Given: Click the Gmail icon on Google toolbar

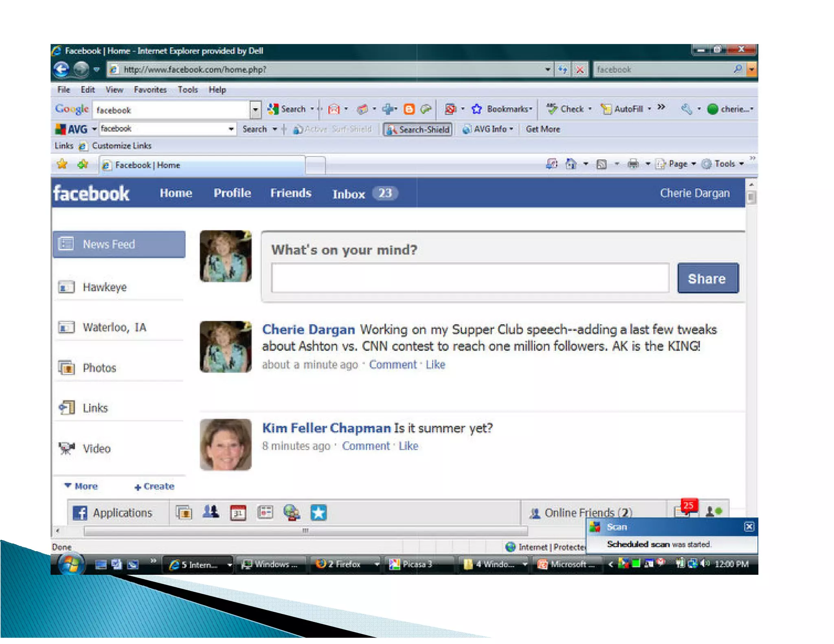Looking at the screenshot, I should click(x=334, y=109).
